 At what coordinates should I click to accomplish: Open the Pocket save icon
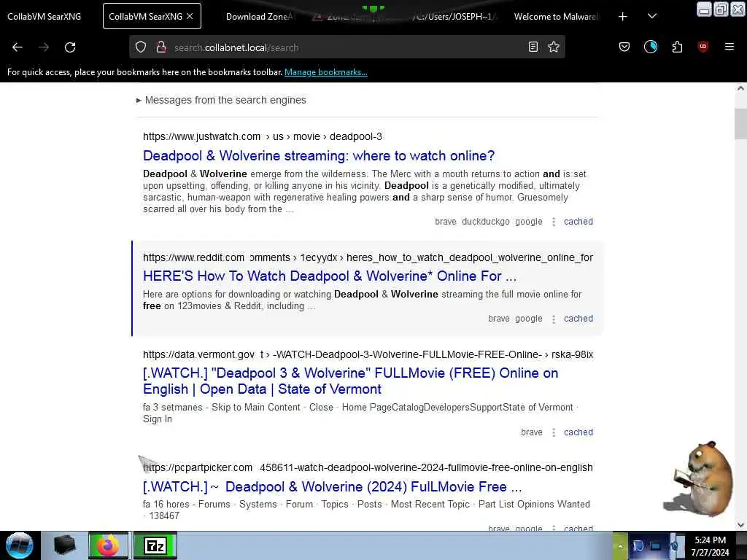[x=624, y=47]
